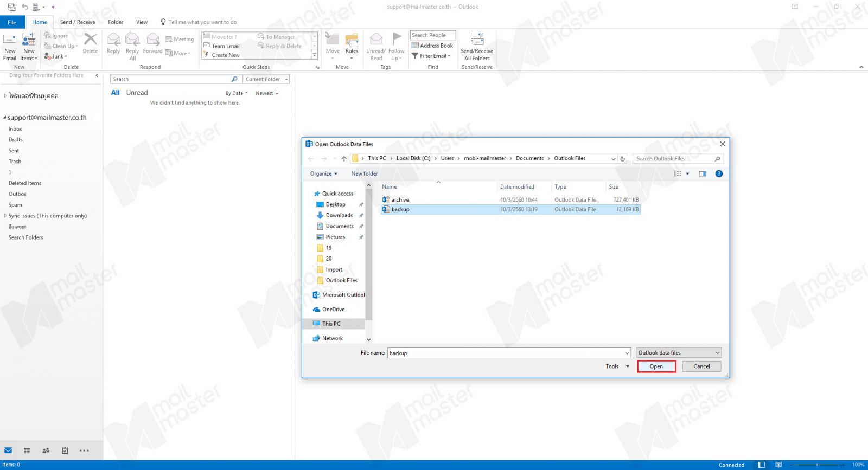The width and height of the screenshot is (868, 470).
Task: Show Unread messages filter
Action: click(x=137, y=93)
